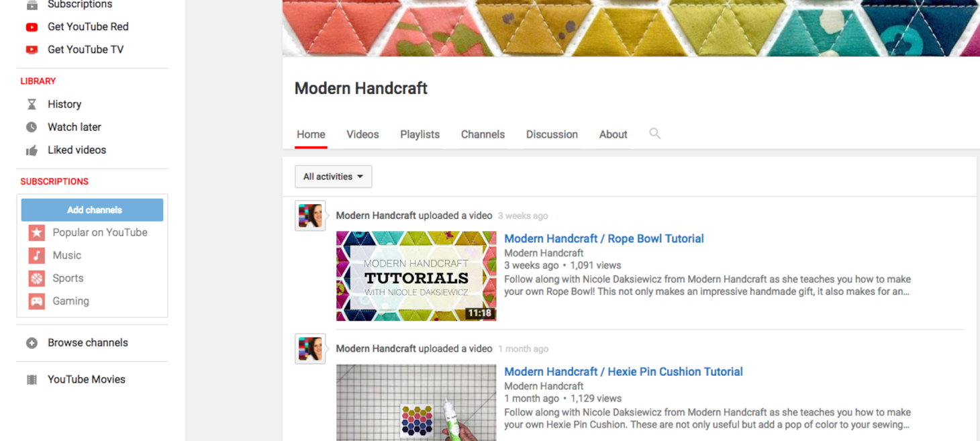Open Watch later list

coord(75,127)
